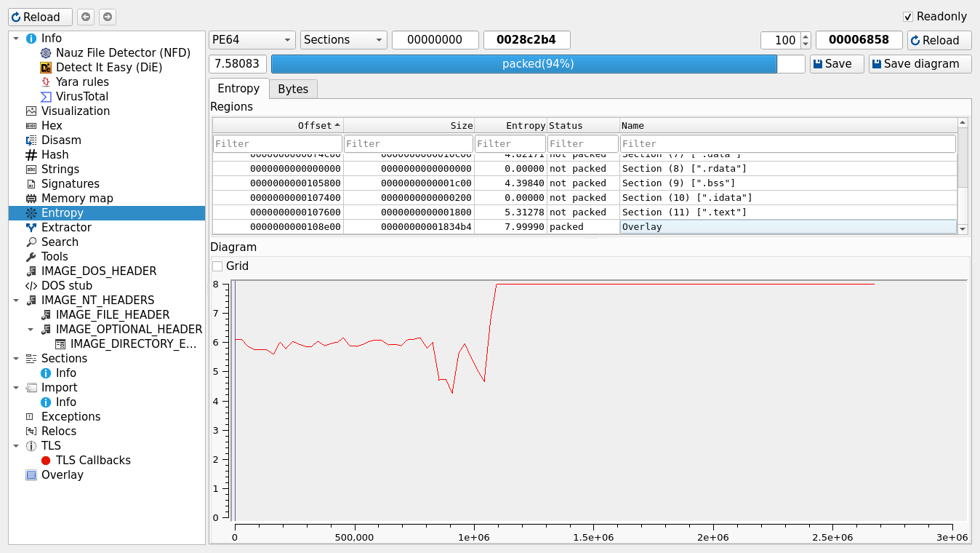Screen dimensions: 980x553
Task: Open the Tools wrench icon
Action: tap(31, 257)
